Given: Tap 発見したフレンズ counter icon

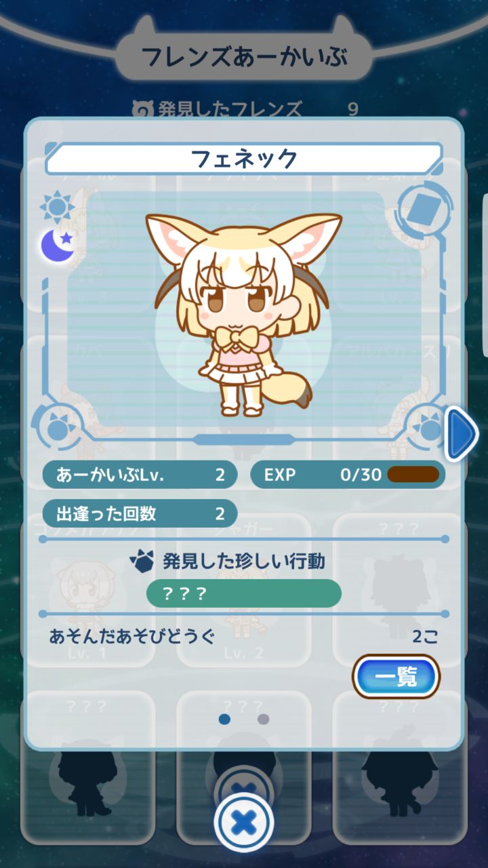Looking at the screenshot, I should tap(141, 108).
